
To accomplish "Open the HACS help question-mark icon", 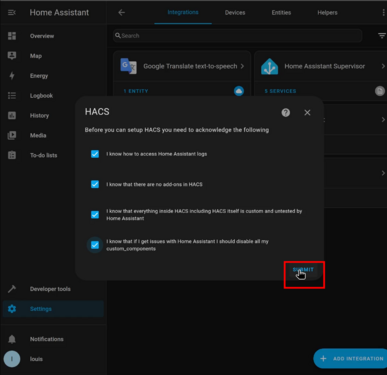I will click(x=286, y=113).
